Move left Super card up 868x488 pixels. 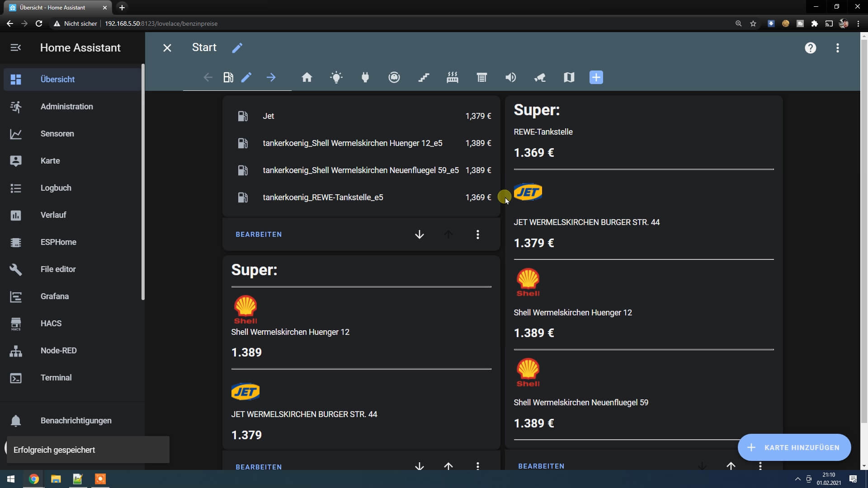click(x=448, y=466)
